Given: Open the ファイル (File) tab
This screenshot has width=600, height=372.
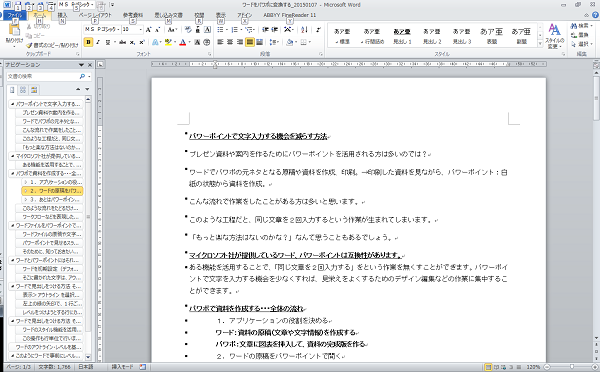Looking at the screenshot, I should (15, 15).
